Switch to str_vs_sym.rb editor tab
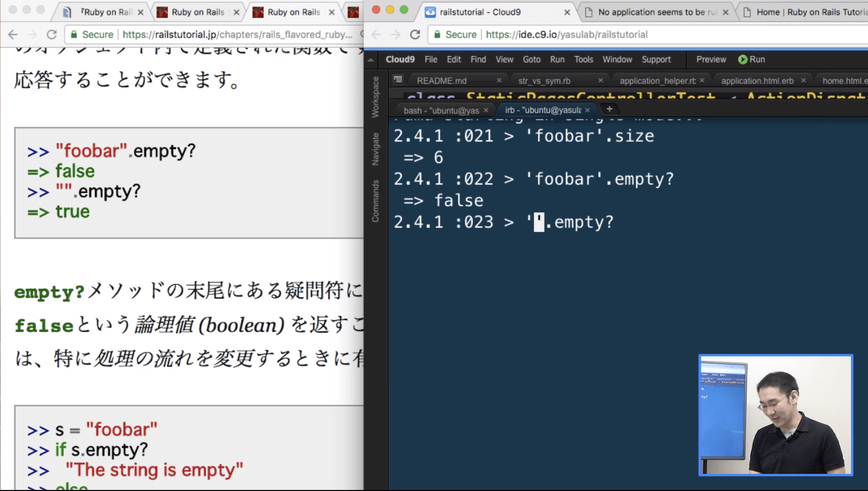 coord(544,80)
